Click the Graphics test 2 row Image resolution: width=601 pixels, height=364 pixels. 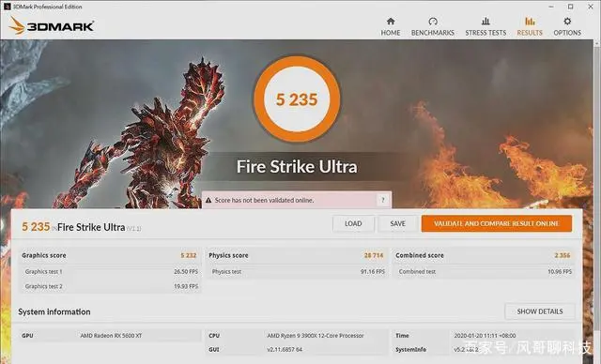(x=111, y=286)
